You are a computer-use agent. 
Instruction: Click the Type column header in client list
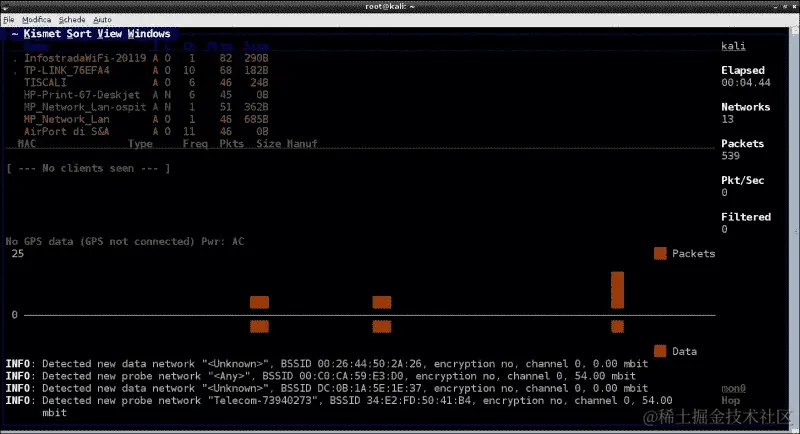pos(140,144)
